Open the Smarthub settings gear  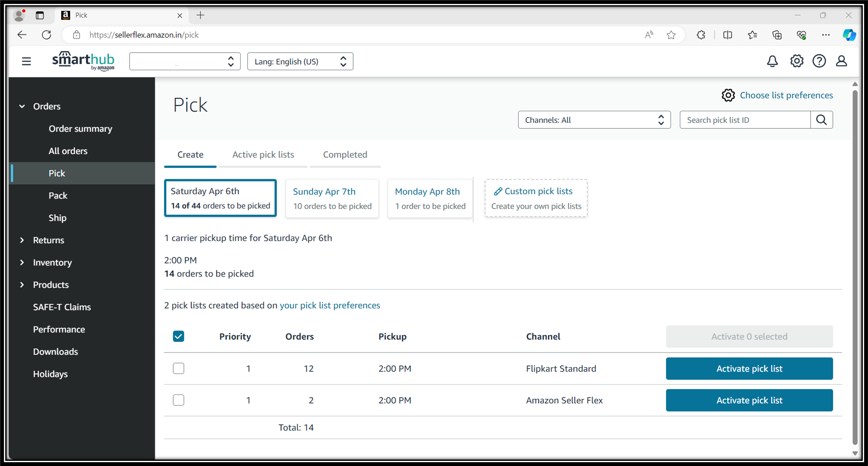point(797,61)
